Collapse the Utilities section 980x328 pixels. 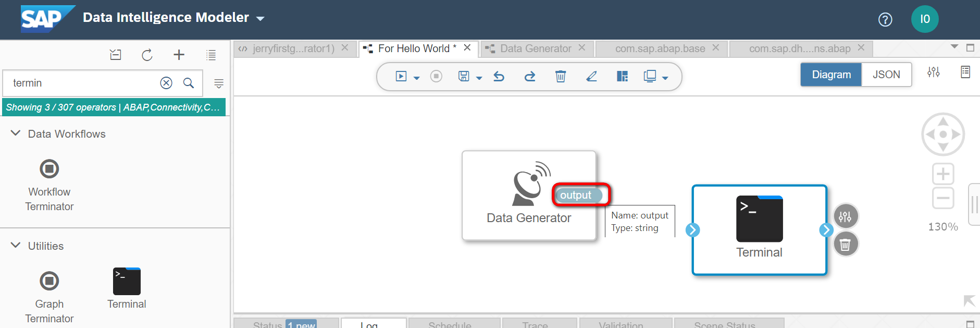tap(16, 246)
